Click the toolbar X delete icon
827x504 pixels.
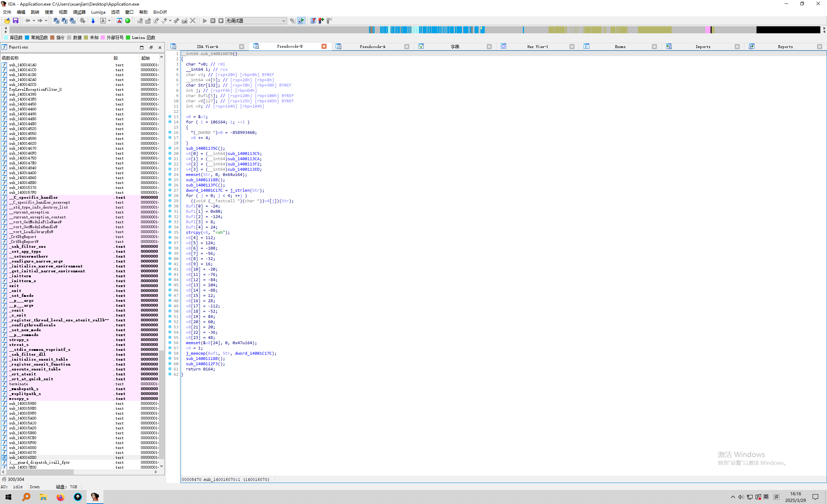pyautogui.click(x=193, y=21)
